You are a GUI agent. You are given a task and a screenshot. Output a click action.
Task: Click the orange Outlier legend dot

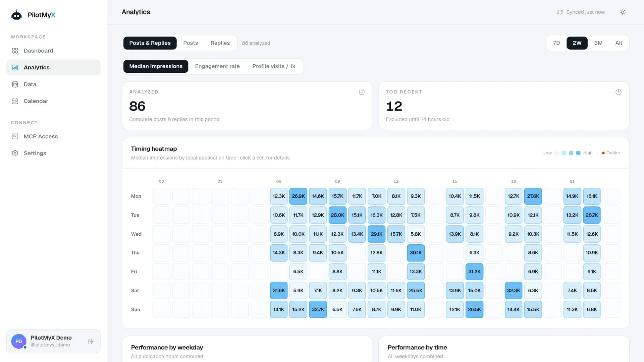pos(603,153)
